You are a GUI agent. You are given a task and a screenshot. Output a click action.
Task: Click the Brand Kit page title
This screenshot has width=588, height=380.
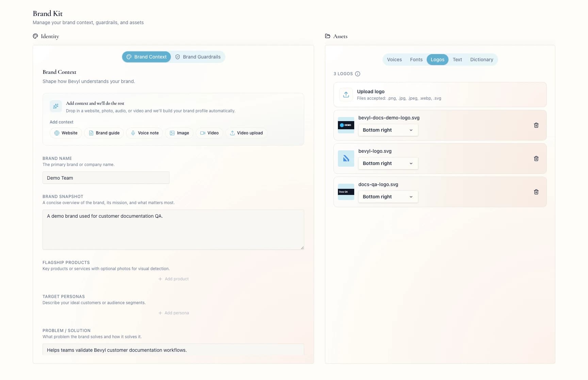tap(48, 14)
